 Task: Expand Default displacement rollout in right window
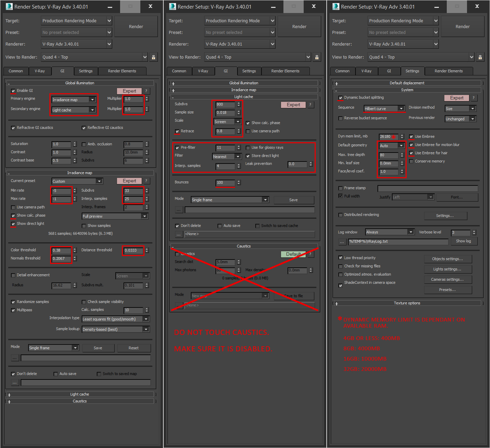coord(407,83)
